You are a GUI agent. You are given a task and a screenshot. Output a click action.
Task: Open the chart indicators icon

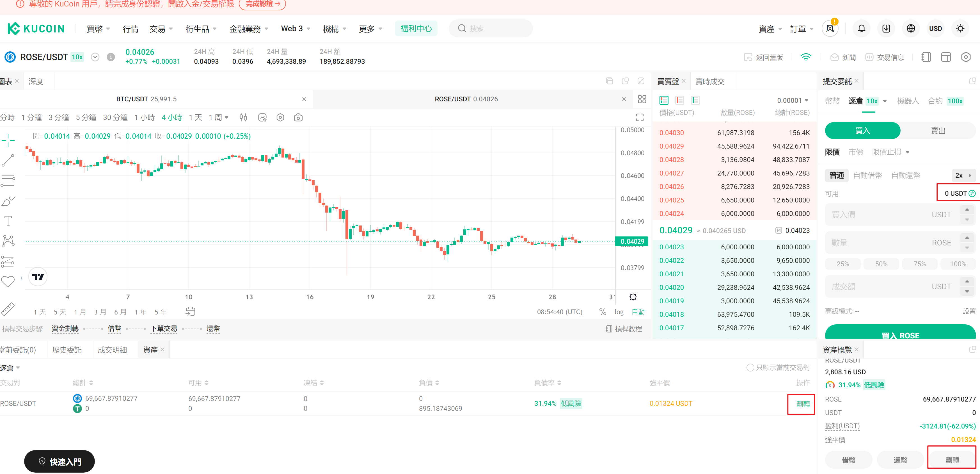262,118
